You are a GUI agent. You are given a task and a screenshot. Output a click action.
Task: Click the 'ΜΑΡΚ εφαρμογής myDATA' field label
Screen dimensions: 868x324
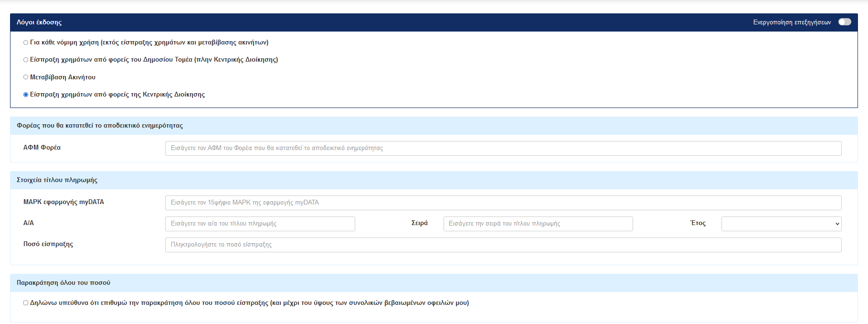tap(64, 202)
